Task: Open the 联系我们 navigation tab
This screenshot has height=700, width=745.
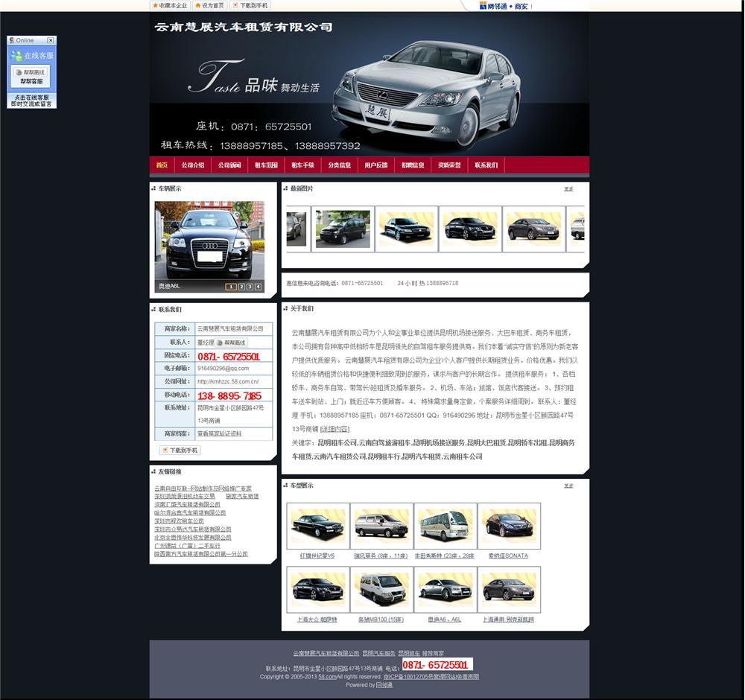Action: click(x=486, y=165)
